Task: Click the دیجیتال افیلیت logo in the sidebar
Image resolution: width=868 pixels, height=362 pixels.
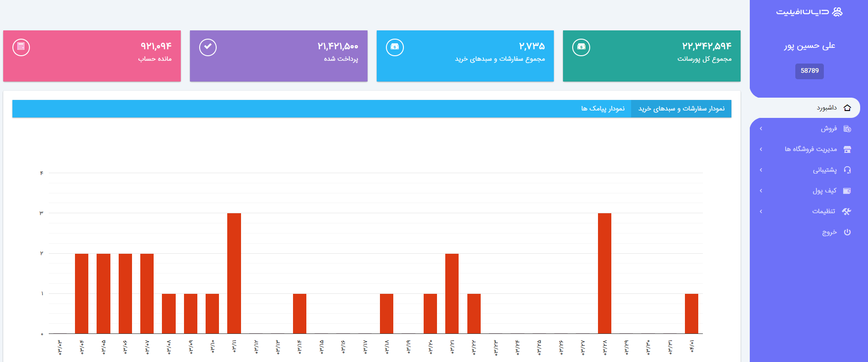Action: tap(809, 12)
